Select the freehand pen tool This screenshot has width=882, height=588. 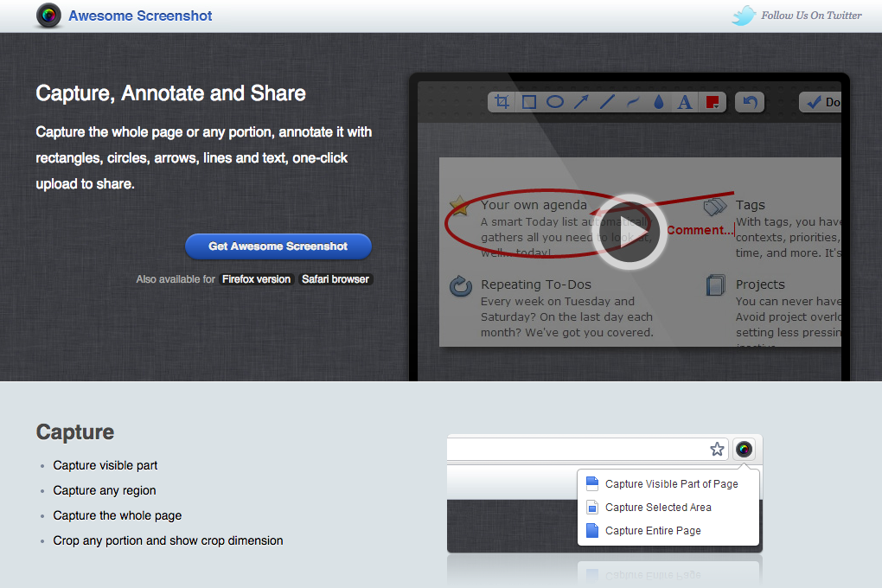633,102
